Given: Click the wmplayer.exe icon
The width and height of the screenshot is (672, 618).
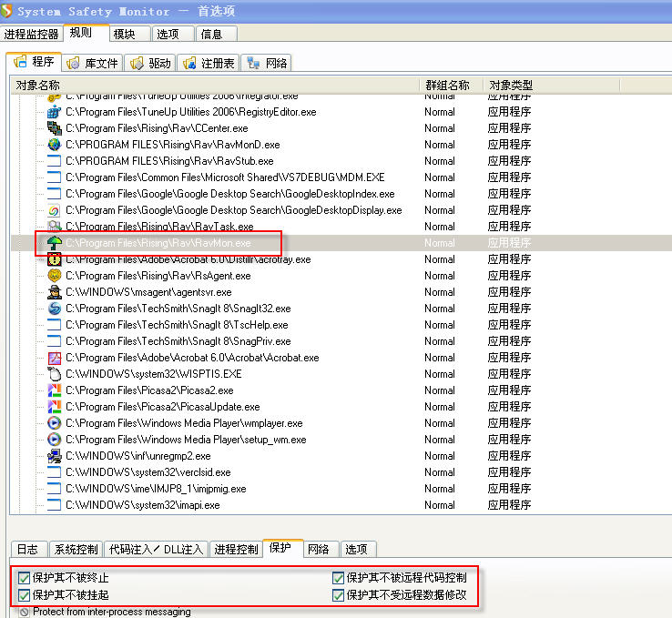Looking at the screenshot, I should pos(54,423).
